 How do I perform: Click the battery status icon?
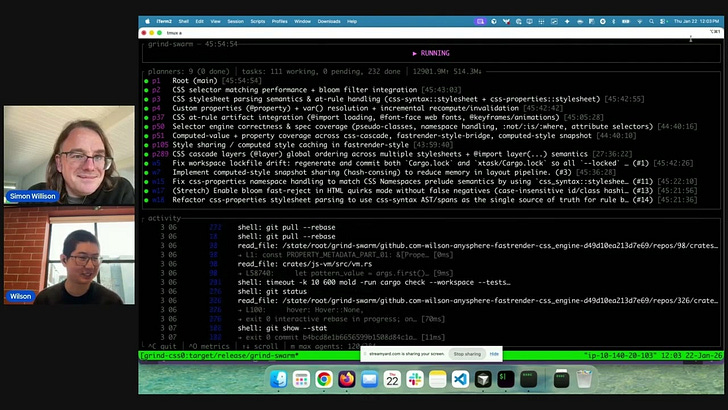point(626,21)
